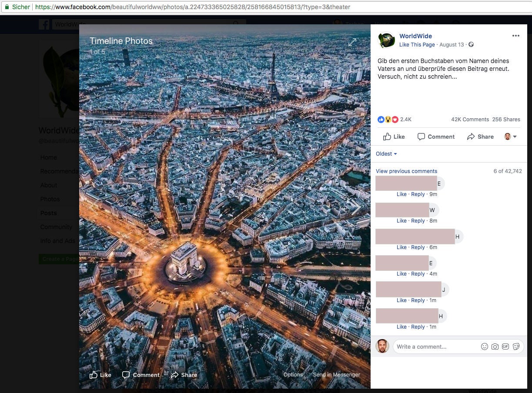Image resolution: width=532 pixels, height=393 pixels.
Task: Like the first comment ending in E
Action: tap(402, 194)
